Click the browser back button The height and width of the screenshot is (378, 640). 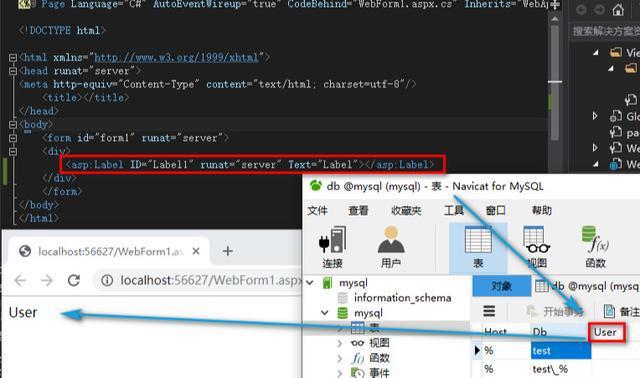(x=20, y=280)
